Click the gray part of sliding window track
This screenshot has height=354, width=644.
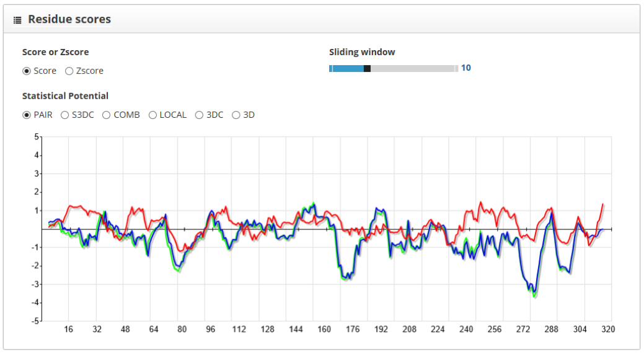[413, 69]
